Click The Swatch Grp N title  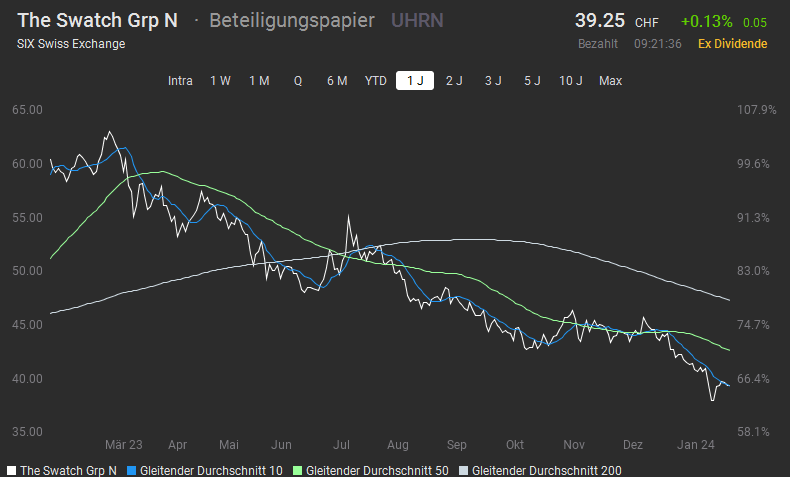98,21
